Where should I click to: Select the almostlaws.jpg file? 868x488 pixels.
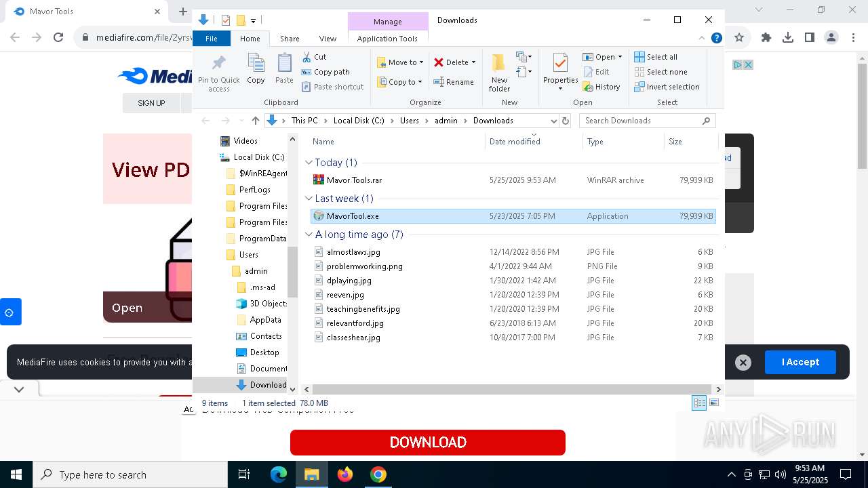tap(513, 252)
